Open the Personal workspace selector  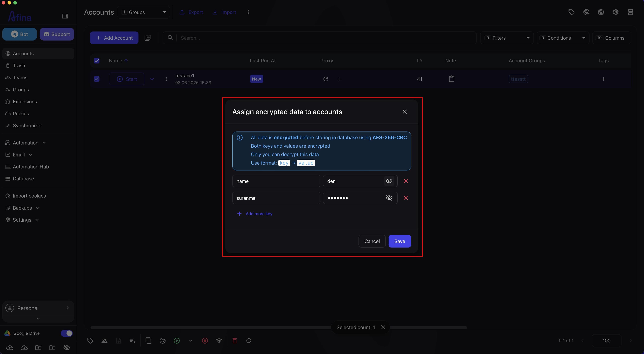(x=38, y=308)
